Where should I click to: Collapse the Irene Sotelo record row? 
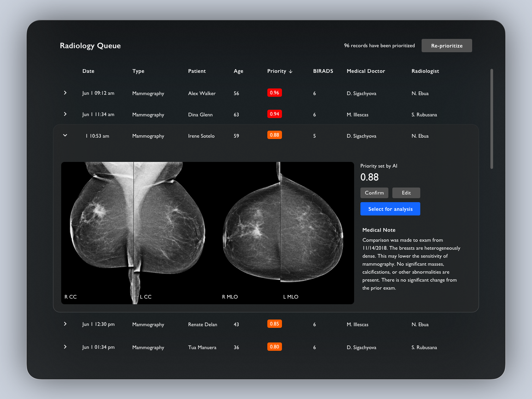pyautogui.click(x=65, y=135)
